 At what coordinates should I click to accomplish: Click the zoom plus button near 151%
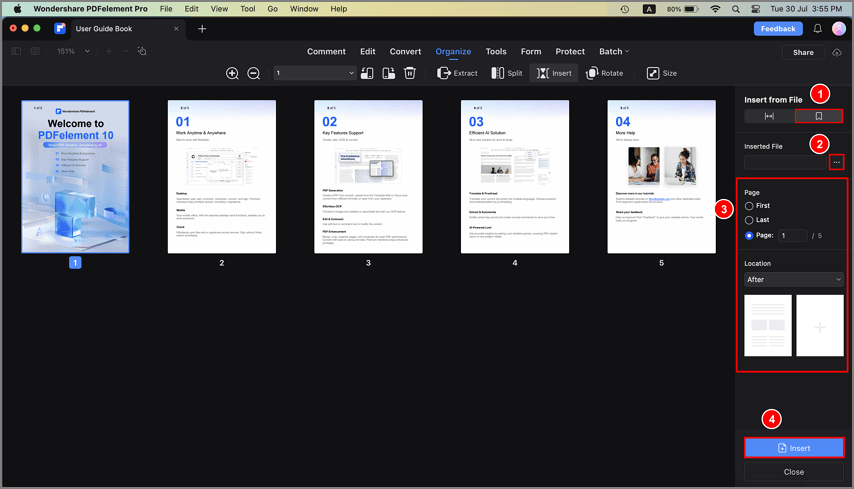coord(109,51)
